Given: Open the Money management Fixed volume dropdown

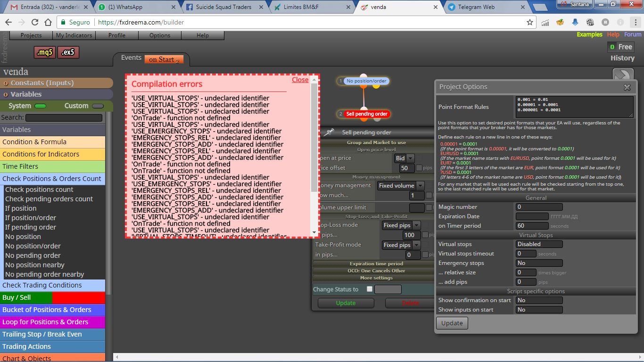Looking at the screenshot, I should 401,186.
